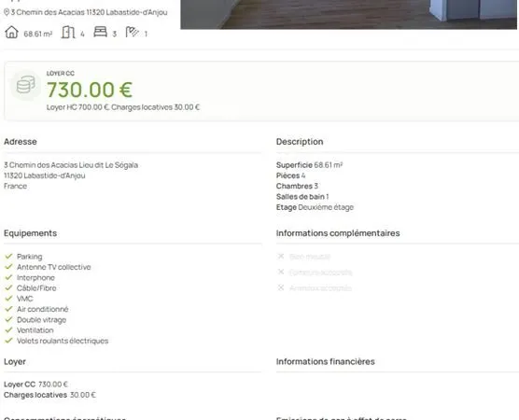519x420 pixels.
Task: Click the first greyed-out X icon under Informations complémentaires
Action: pos(281,256)
